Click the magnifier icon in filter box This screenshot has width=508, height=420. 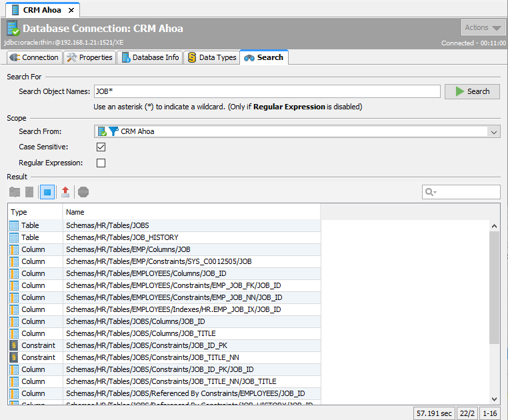point(431,192)
